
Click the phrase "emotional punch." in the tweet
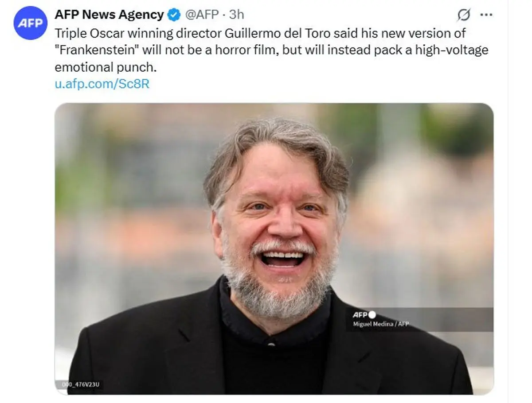106,67
